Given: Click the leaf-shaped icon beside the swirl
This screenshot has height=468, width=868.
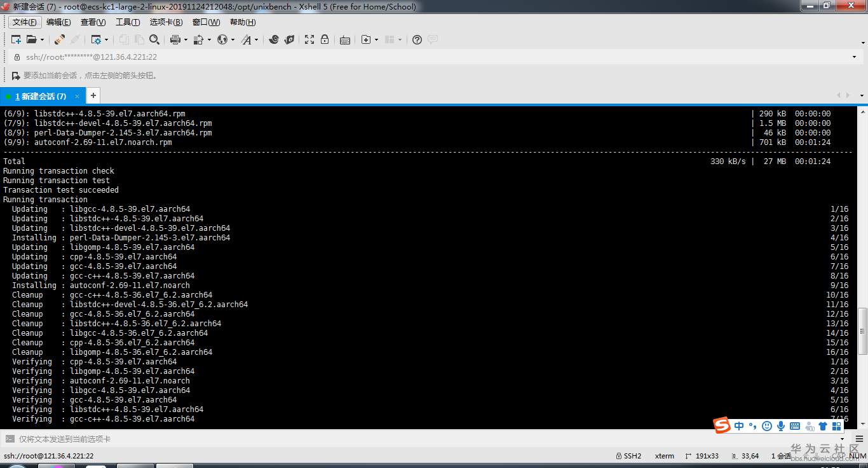Looking at the screenshot, I should (x=289, y=39).
